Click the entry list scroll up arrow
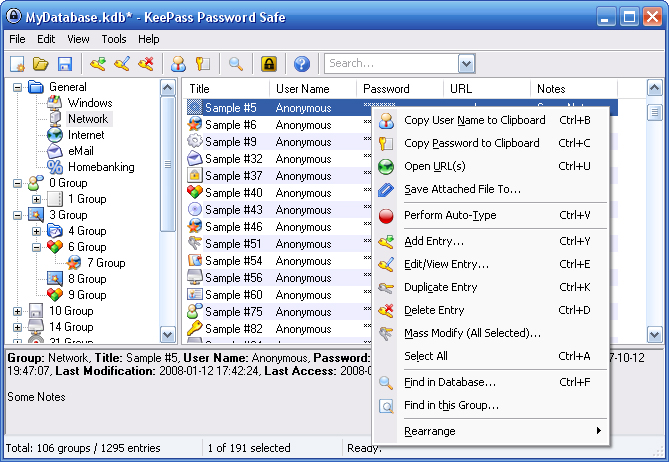The width and height of the screenshot is (669, 462). point(654,88)
